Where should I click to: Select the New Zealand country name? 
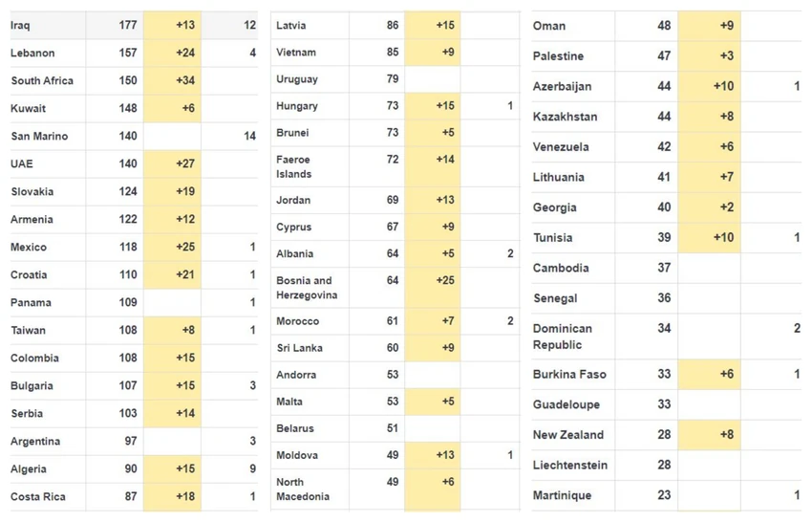(568, 435)
